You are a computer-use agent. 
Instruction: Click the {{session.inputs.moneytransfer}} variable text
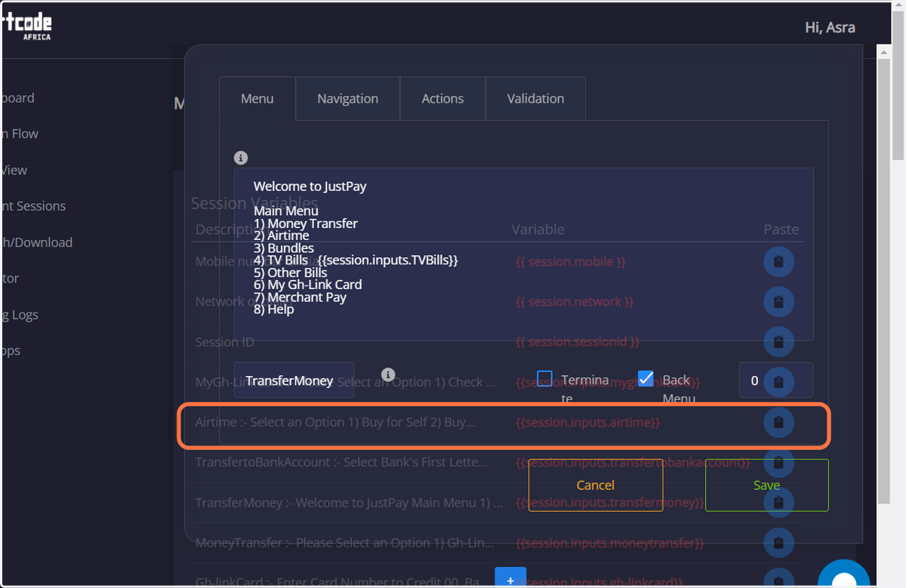pyautogui.click(x=610, y=543)
